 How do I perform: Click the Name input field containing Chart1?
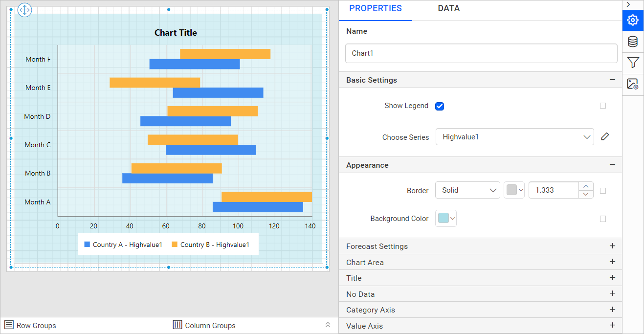click(481, 53)
